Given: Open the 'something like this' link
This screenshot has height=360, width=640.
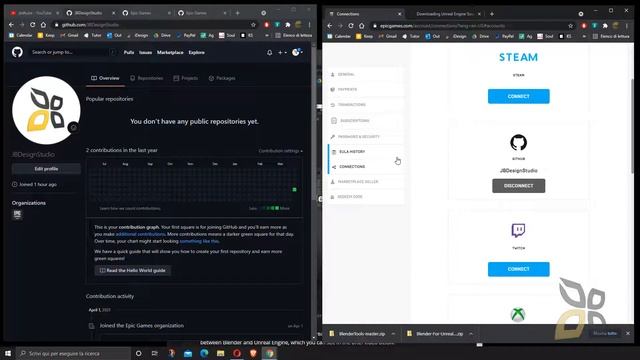Looking at the screenshot, I should point(199,241).
